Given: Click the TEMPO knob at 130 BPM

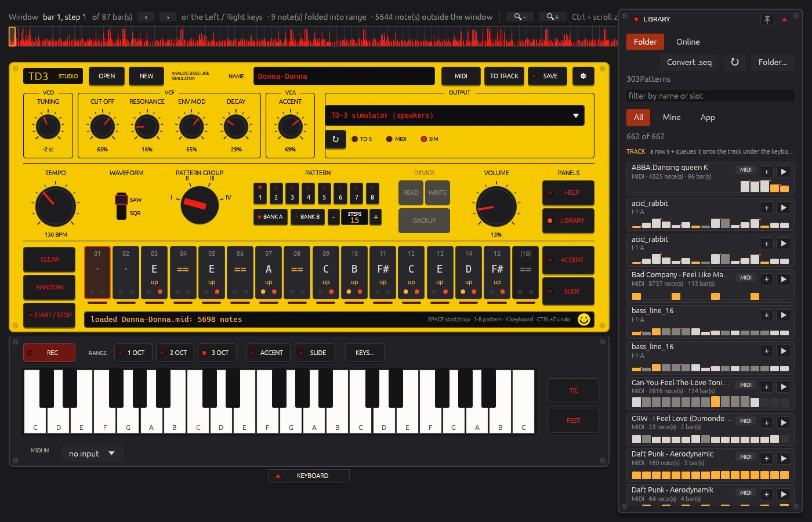Looking at the screenshot, I should 55,206.
